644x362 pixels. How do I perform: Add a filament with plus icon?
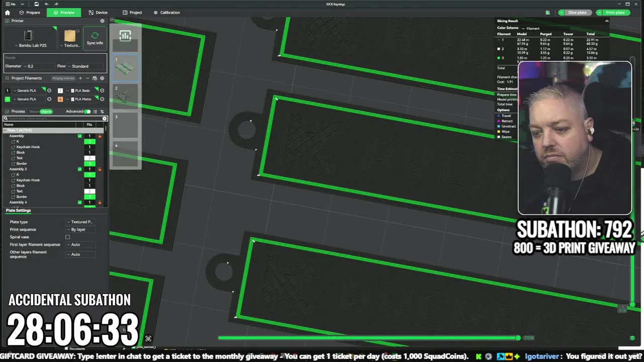coord(80,78)
